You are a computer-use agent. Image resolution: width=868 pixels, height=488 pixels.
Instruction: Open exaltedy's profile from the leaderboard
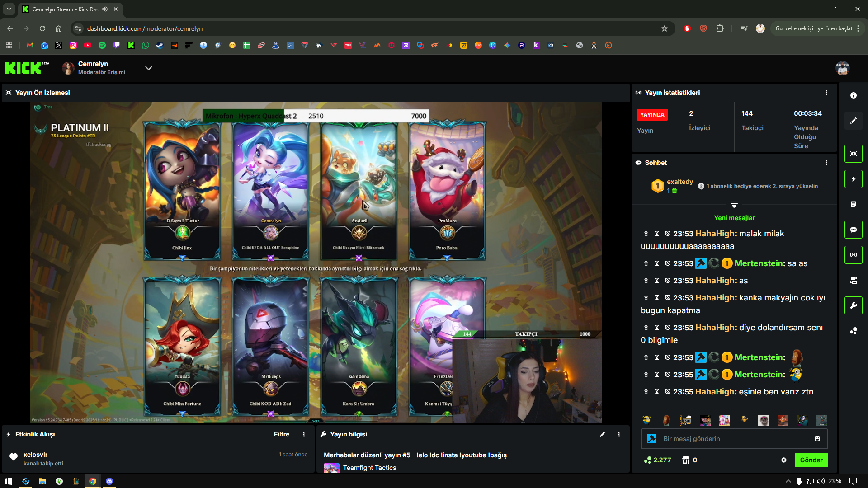[x=680, y=182]
